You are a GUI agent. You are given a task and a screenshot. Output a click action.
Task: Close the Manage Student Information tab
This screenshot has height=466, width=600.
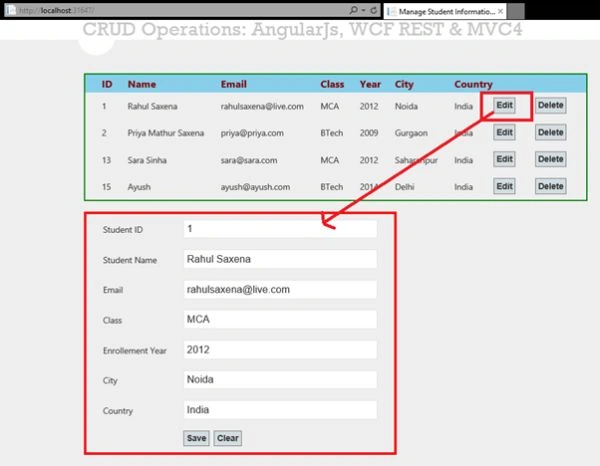coord(500,11)
